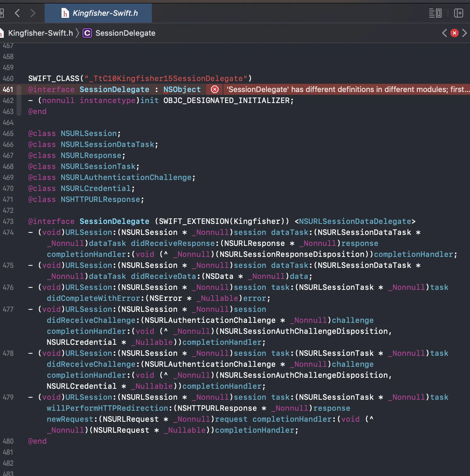The height and width of the screenshot is (476, 470).
Task: Click NSURLCredential on line 470
Action: tap(96, 189)
